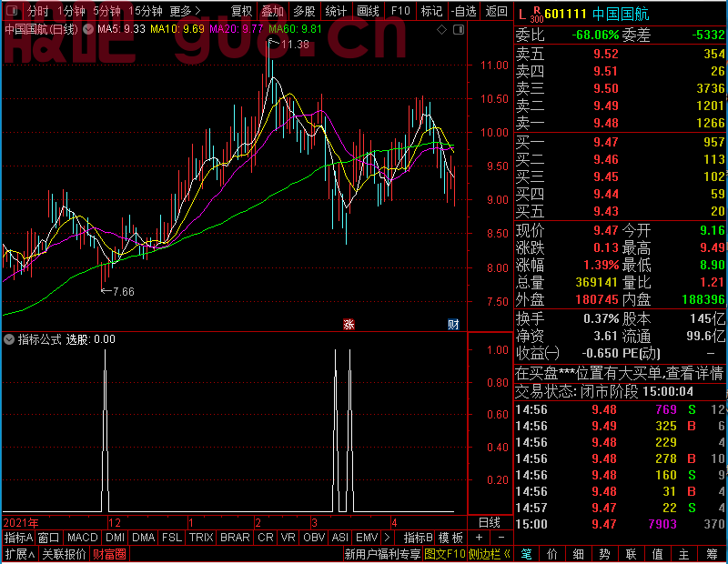Open the dropdown beside 中国国航(日线)

pyautogui.click(x=87, y=29)
